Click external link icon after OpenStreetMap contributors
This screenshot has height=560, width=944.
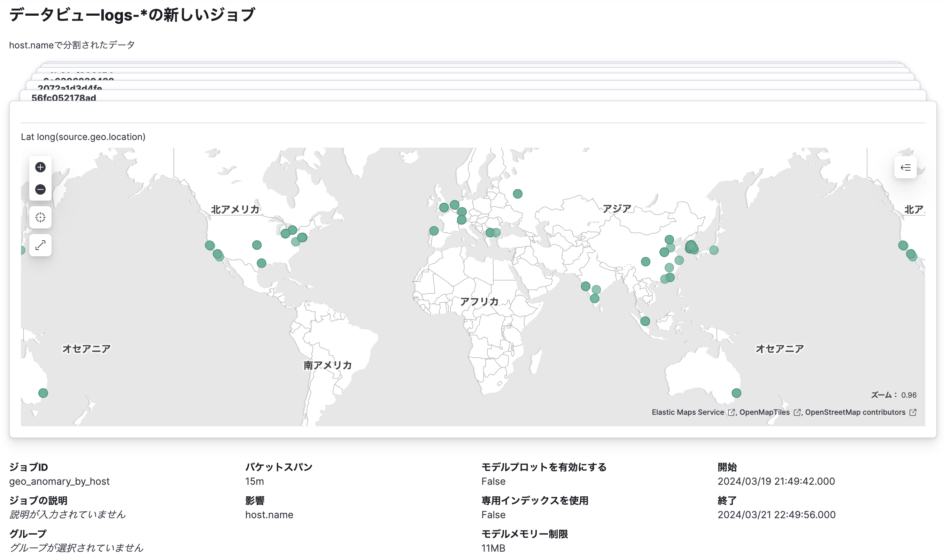pos(913,412)
